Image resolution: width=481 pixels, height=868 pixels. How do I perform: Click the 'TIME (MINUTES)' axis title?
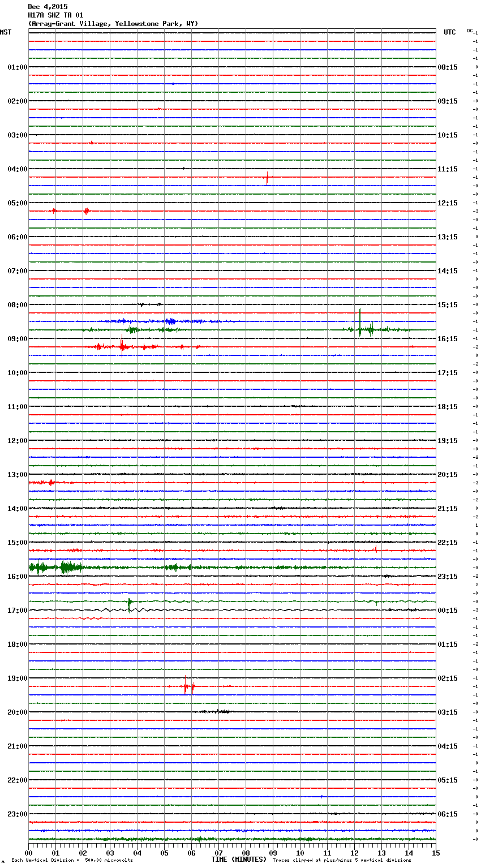click(239, 860)
